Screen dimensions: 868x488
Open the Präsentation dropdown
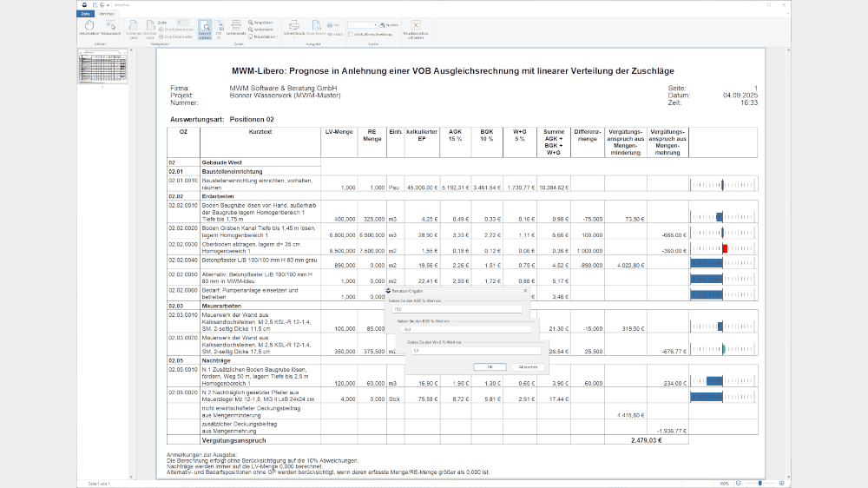263,36
